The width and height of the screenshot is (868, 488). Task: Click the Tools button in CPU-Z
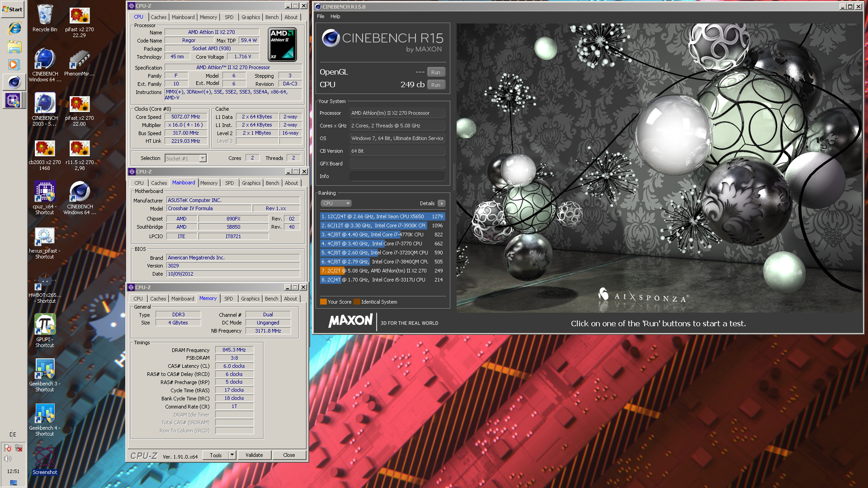[x=216, y=455]
